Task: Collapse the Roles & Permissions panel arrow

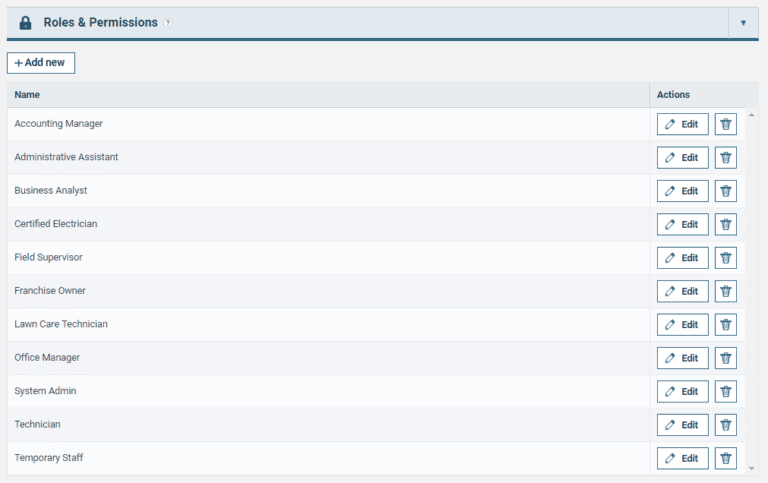Action: 743,22
